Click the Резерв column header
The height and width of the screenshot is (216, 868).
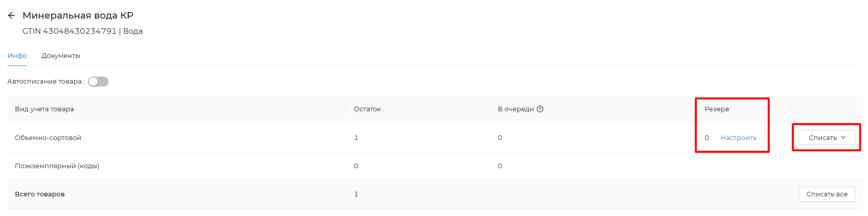(717, 109)
